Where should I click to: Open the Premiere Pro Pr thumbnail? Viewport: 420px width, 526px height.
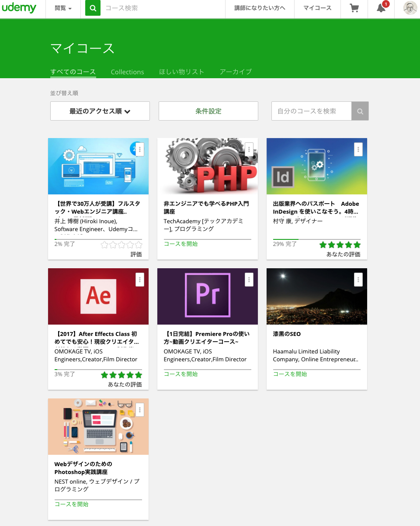tap(208, 297)
